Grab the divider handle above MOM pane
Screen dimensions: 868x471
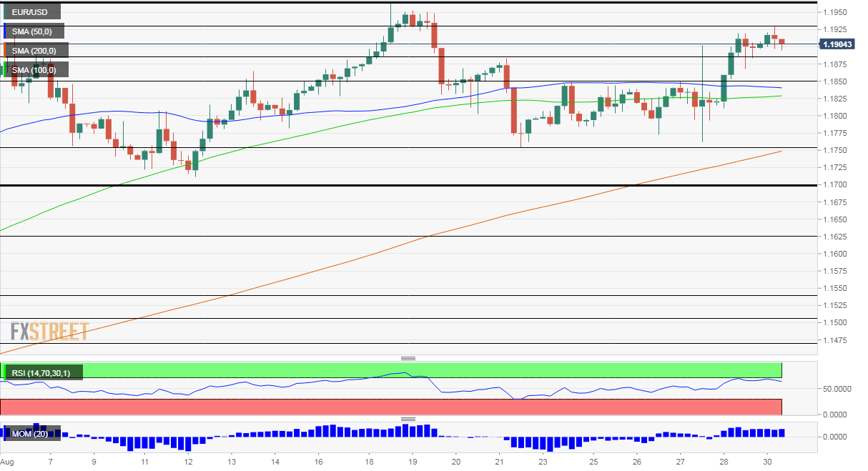point(408,419)
